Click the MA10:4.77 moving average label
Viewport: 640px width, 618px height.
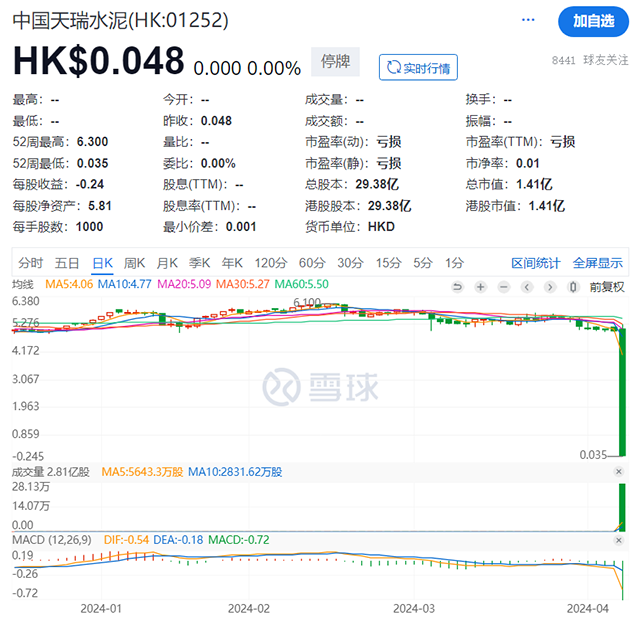tap(124, 284)
